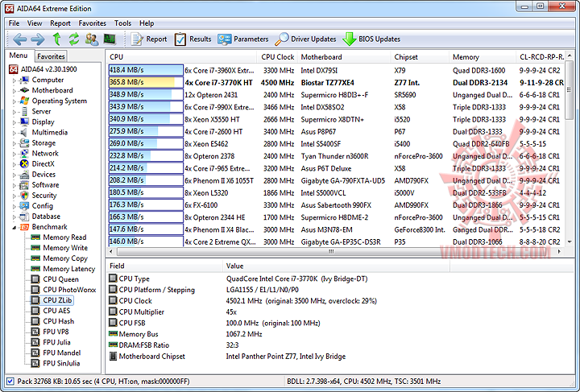This screenshot has width=580, height=392.
Task: Open the Favorites menu
Action: [x=93, y=23]
